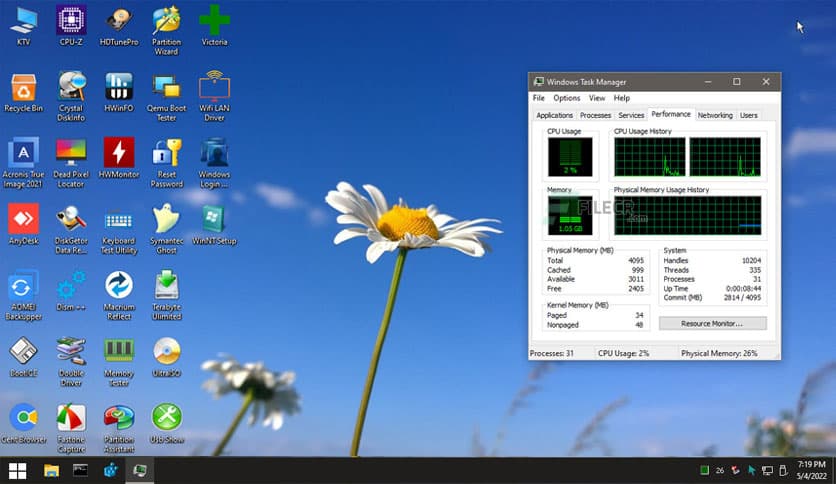Click the Victoria green cross icon
Screen dimensions: 836x484
coord(214,20)
